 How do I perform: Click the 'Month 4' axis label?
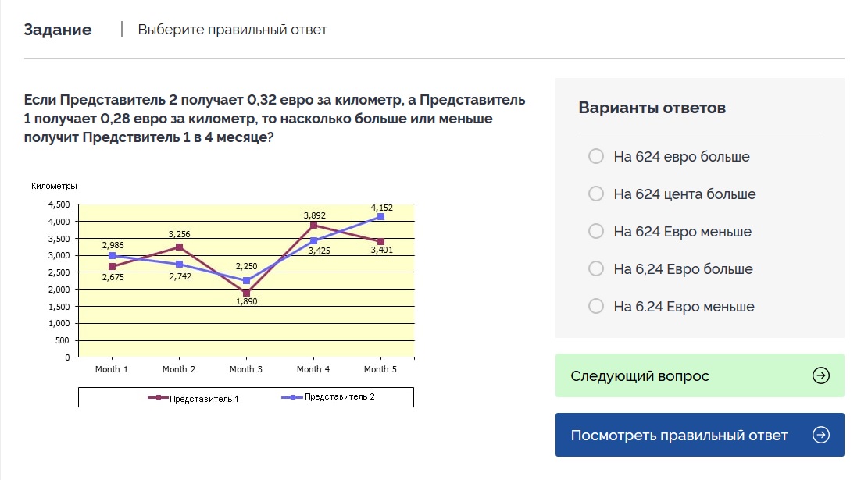click(x=313, y=369)
